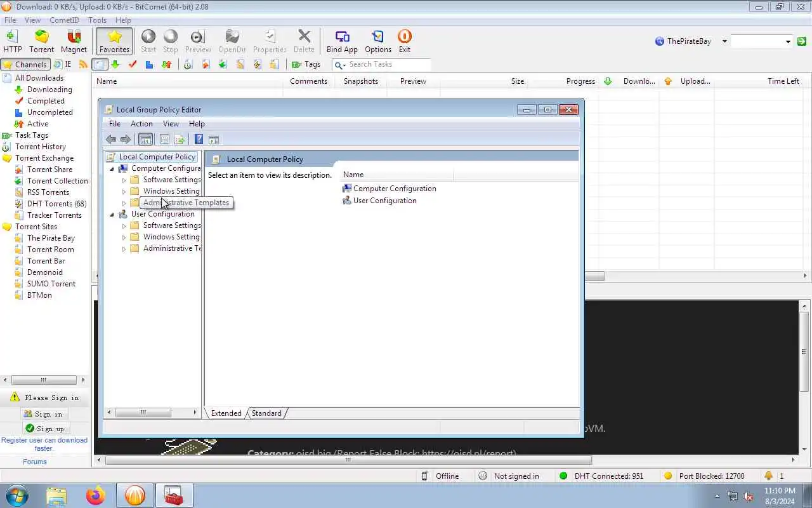This screenshot has height=508, width=812.
Task: Click the IE icon in the secondary toolbar
Action: point(62,64)
